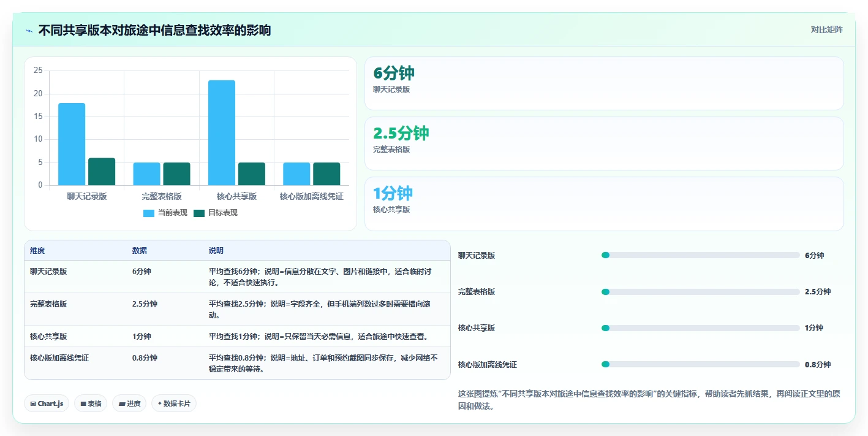The image size is (868, 436).
Task: Select the 聊天记录版 cell in the table
Action: (48, 272)
